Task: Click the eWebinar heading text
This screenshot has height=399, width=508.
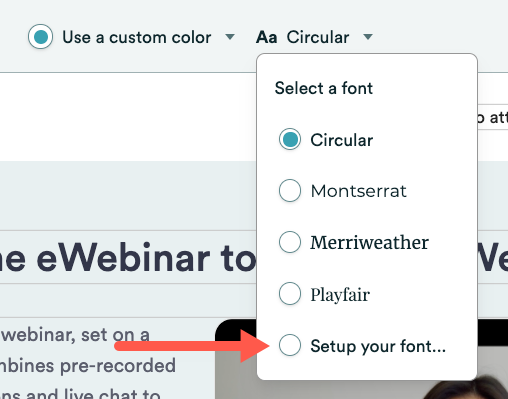Action: [128, 258]
